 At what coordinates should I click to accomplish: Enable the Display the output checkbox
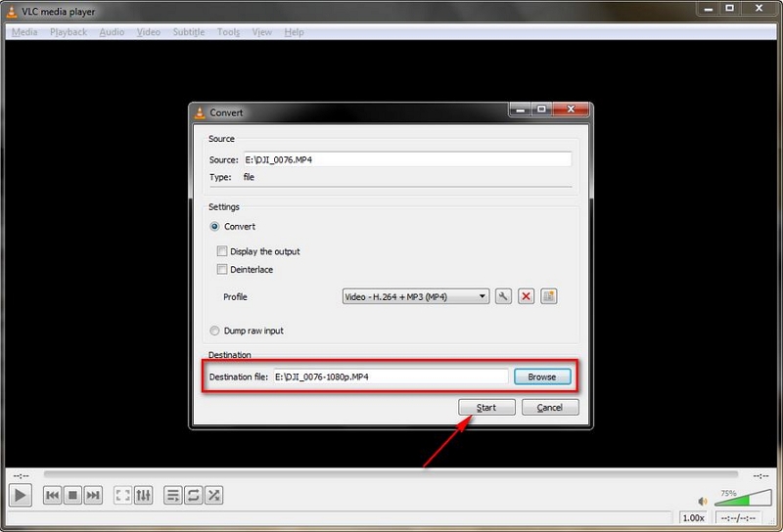pos(222,251)
